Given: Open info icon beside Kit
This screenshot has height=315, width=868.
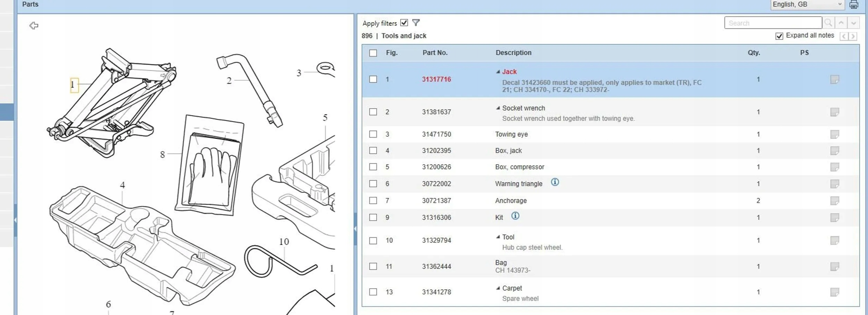Looking at the screenshot, I should [515, 216].
